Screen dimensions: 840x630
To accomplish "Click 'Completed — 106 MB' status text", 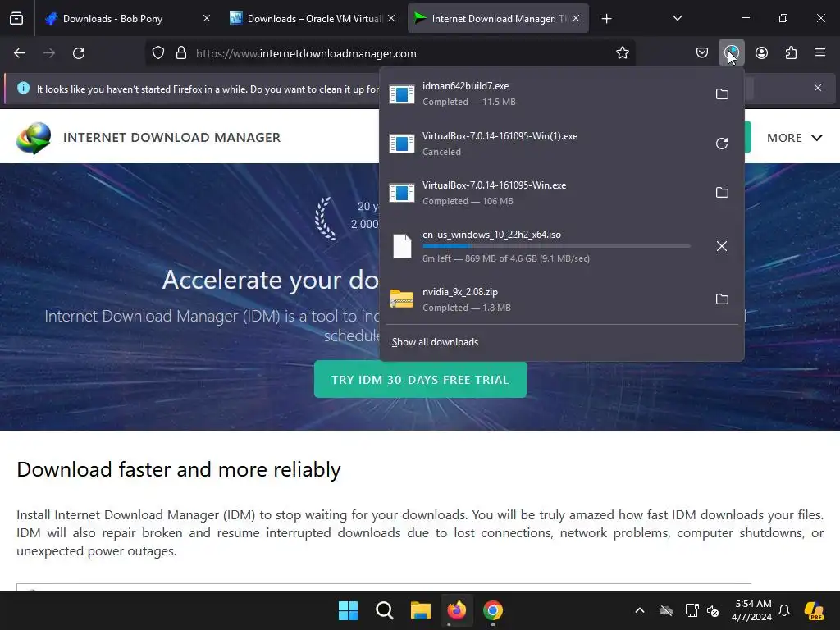I will 468,202.
